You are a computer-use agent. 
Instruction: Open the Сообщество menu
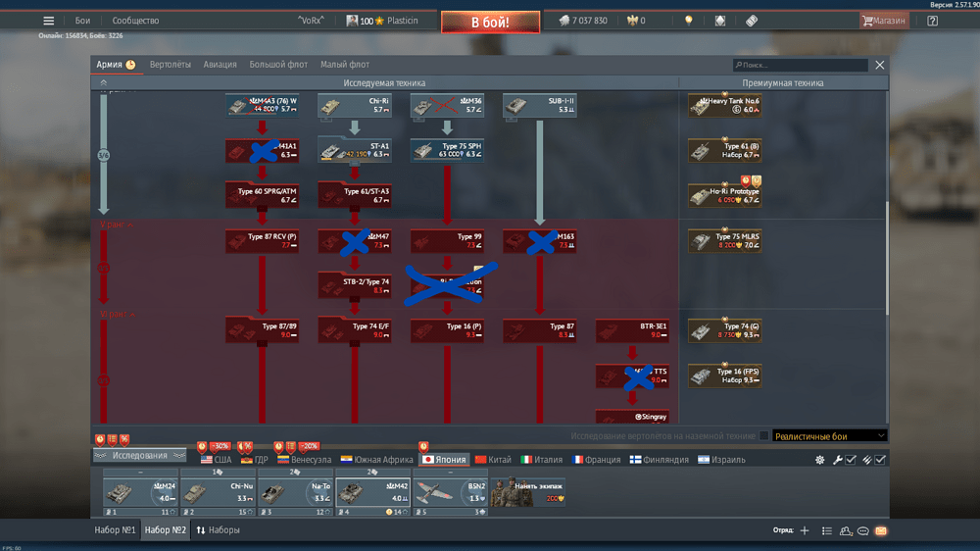(135, 21)
